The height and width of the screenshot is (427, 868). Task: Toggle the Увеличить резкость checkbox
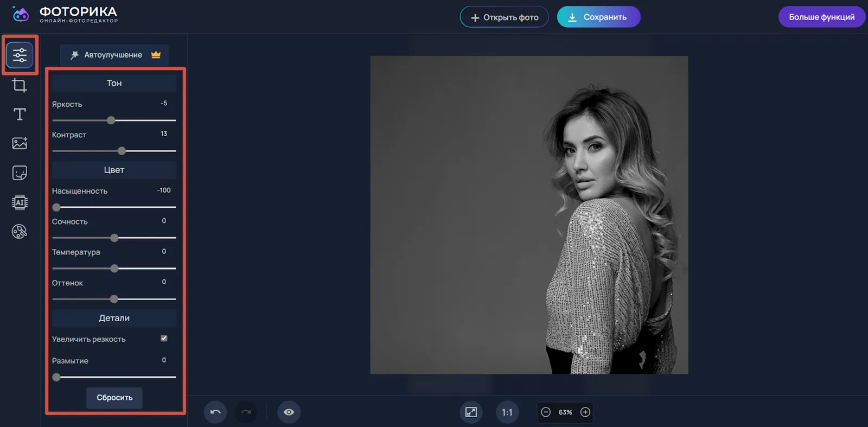click(164, 338)
